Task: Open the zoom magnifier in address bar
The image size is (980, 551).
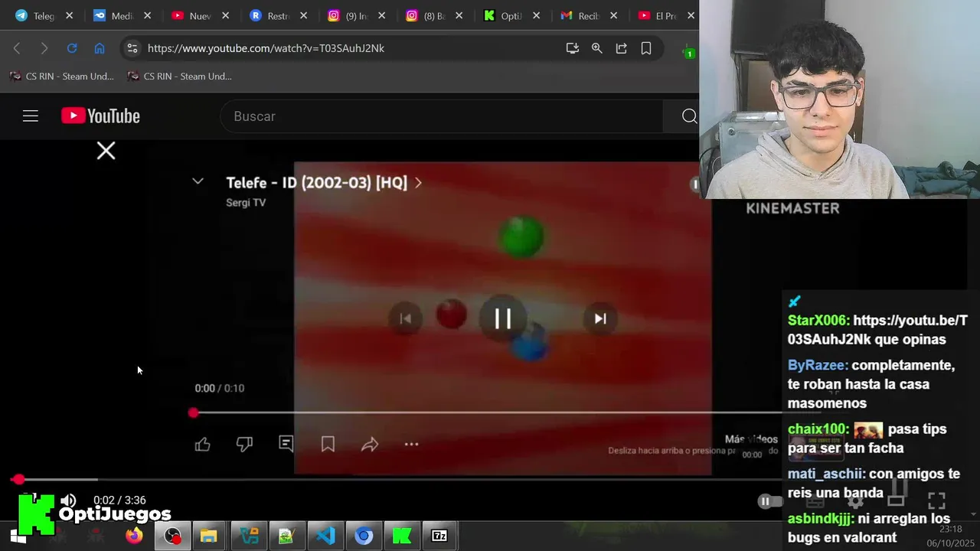Action: [x=597, y=48]
